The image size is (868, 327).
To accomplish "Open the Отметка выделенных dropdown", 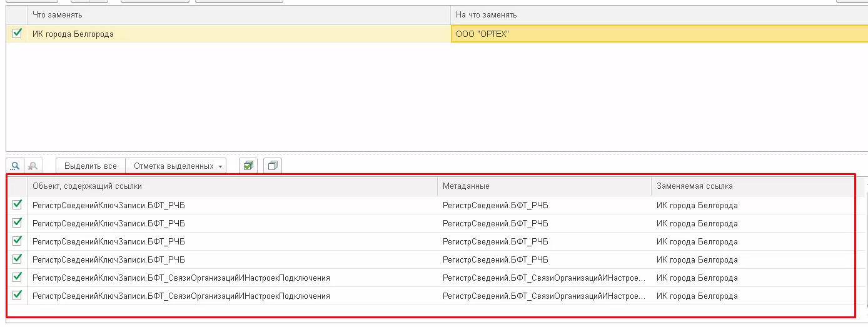I will [178, 166].
